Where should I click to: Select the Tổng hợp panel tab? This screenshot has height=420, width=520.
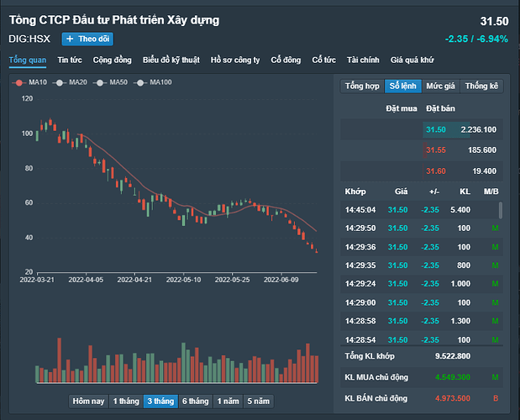pos(362,86)
